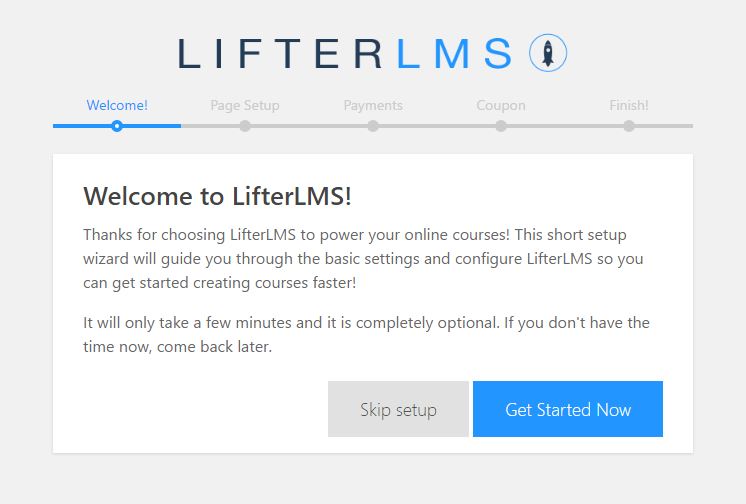The height and width of the screenshot is (504, 746).
Task: Click the gray dot under Payments
Action: click(x=373, y=126)
